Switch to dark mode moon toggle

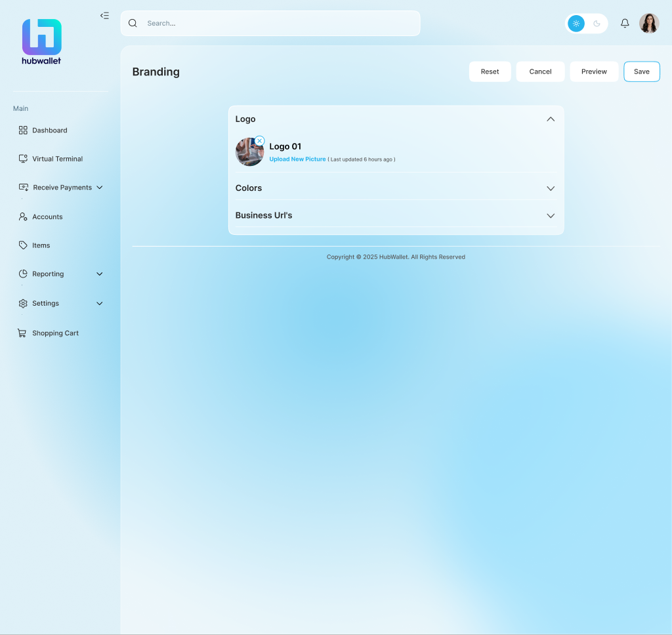click(x=597, y=24)
